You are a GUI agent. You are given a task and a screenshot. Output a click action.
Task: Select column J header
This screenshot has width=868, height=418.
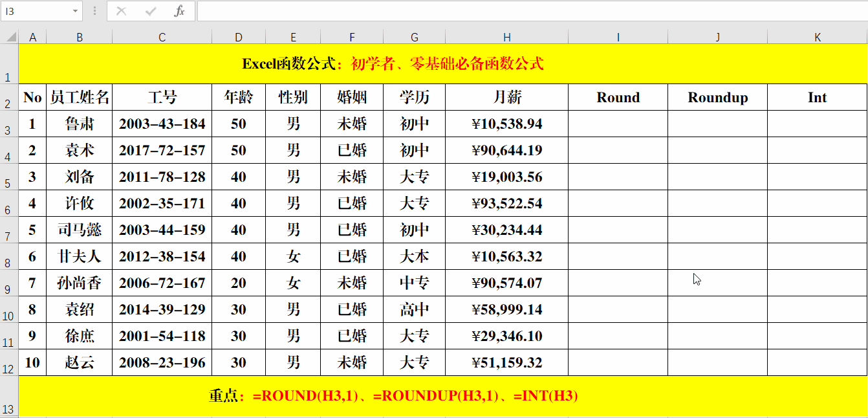718,38
